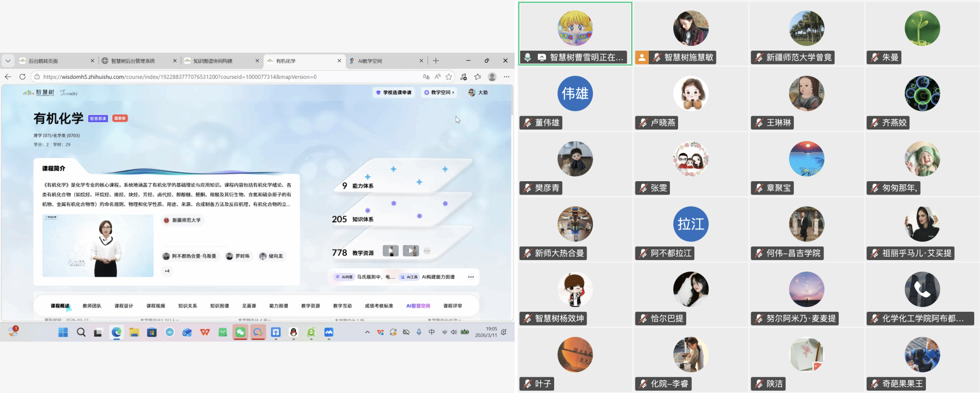
Task: Click the translate page icon
Action: pos(426,76)
